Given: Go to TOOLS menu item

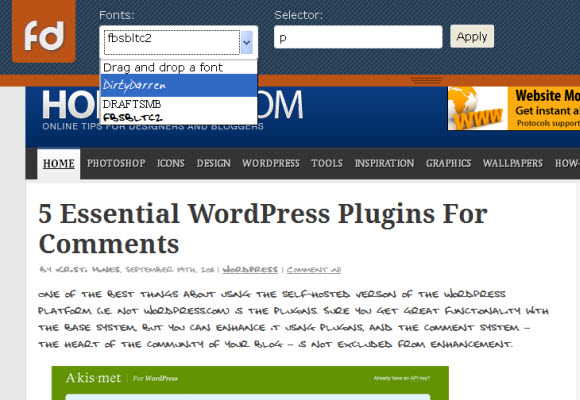Looking at the screenshot, I should pyautogui.click(x=327, y=163).
